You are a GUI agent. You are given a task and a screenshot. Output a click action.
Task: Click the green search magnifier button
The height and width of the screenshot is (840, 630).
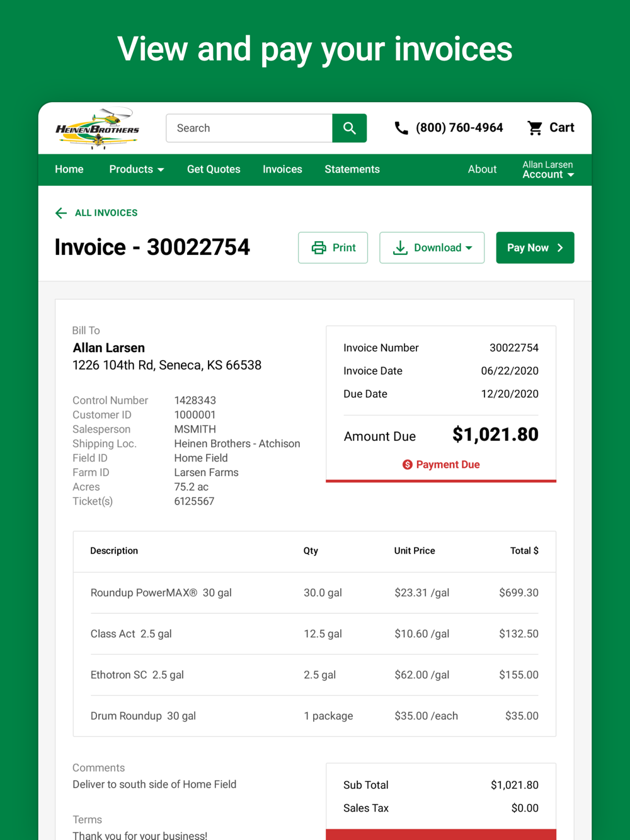pos(350,128)
